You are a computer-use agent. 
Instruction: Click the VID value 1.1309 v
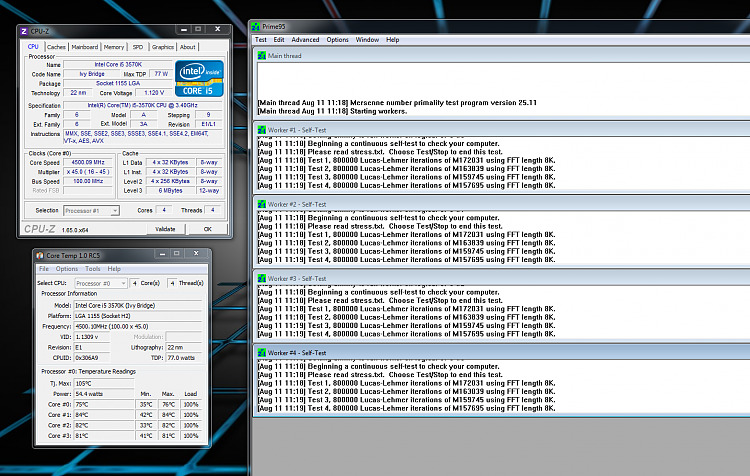91,337
